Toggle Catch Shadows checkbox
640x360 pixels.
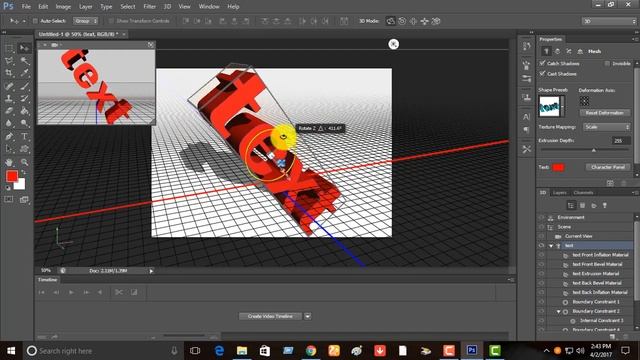point(542,63)
